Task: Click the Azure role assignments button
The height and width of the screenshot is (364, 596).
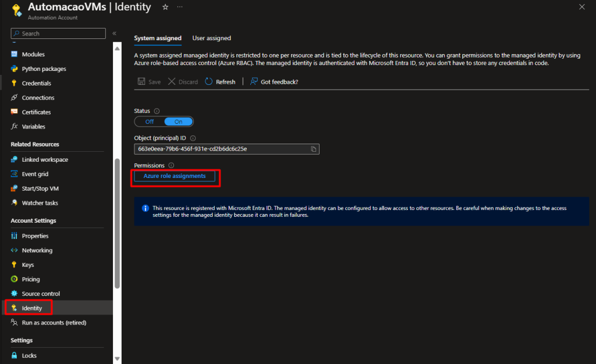Action: coord(175,176)
